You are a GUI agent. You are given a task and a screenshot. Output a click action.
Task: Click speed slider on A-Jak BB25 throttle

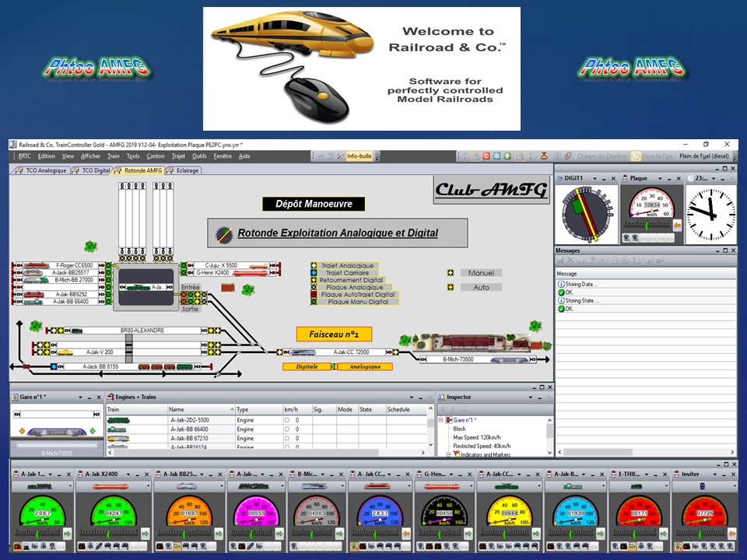(185, 534)
